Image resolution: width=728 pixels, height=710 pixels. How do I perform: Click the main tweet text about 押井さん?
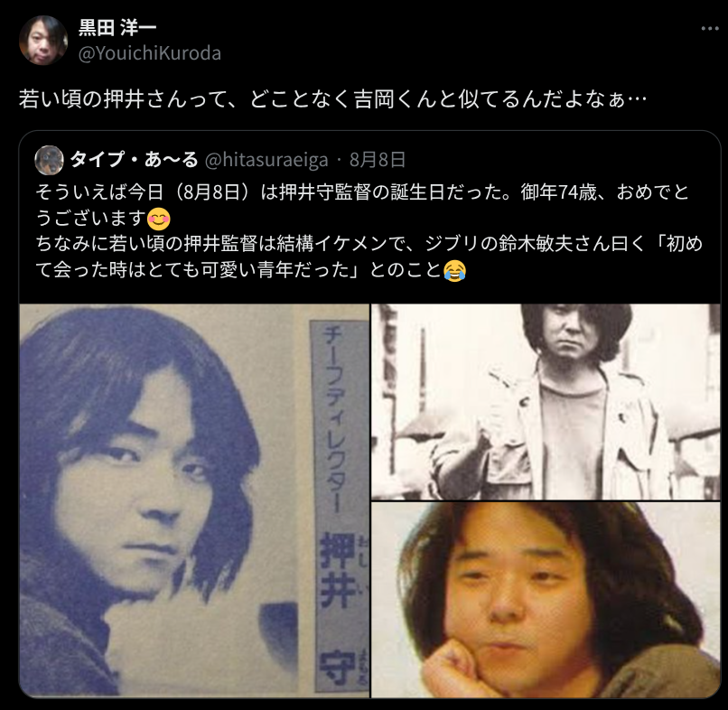tap(332, 98)
